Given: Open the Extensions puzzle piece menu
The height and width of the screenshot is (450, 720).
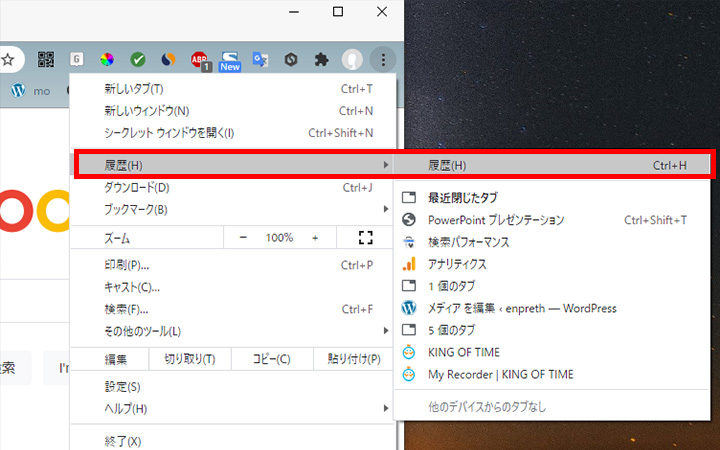Looking at the screenshot, I should point(321,59).
